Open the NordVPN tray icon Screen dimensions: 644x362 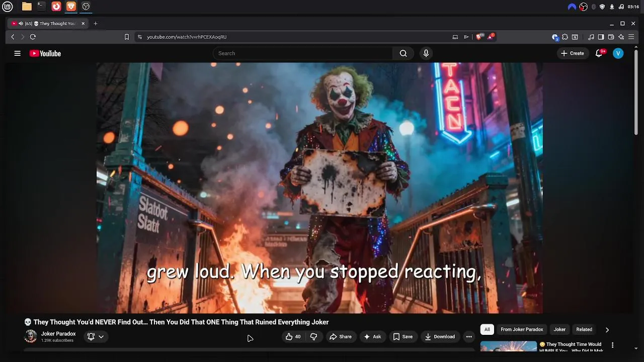pos(572,7)
